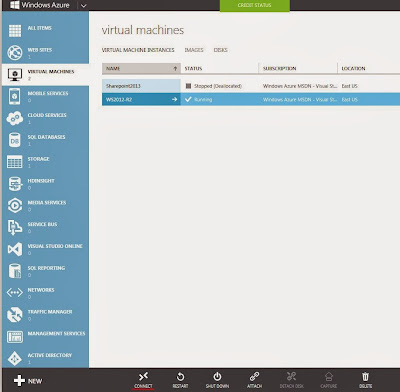This screenshot has width=400, height=392.
Task: Open the SQL Databases DB icon
Action: [15, 140]
